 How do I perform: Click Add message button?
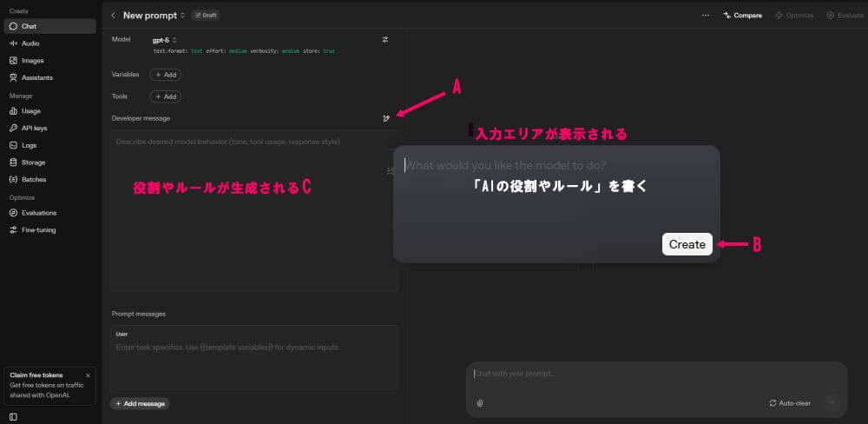140,403
